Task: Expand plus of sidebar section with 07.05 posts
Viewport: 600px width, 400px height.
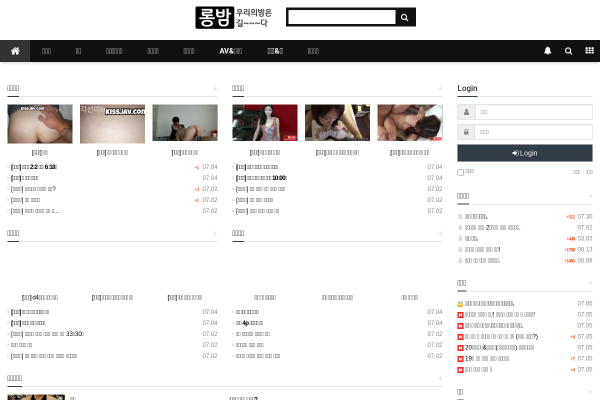Action: tap(590, 283)
